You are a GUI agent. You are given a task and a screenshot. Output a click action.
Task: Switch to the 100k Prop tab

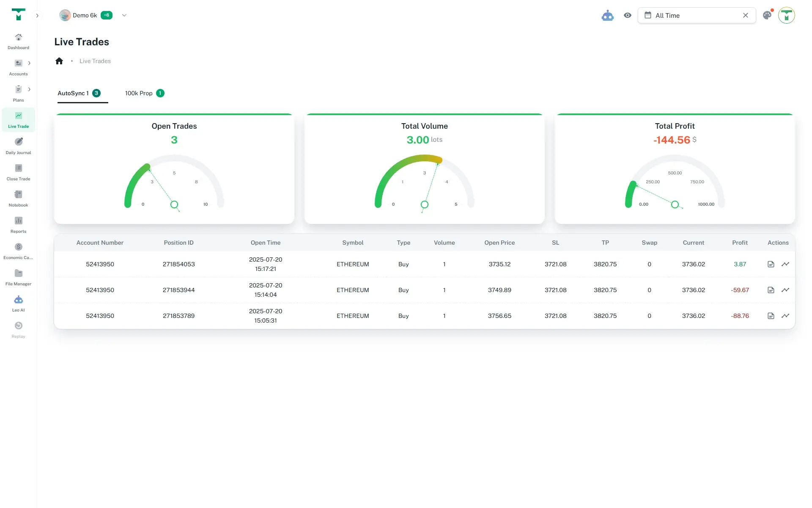(x=139, y=93)
